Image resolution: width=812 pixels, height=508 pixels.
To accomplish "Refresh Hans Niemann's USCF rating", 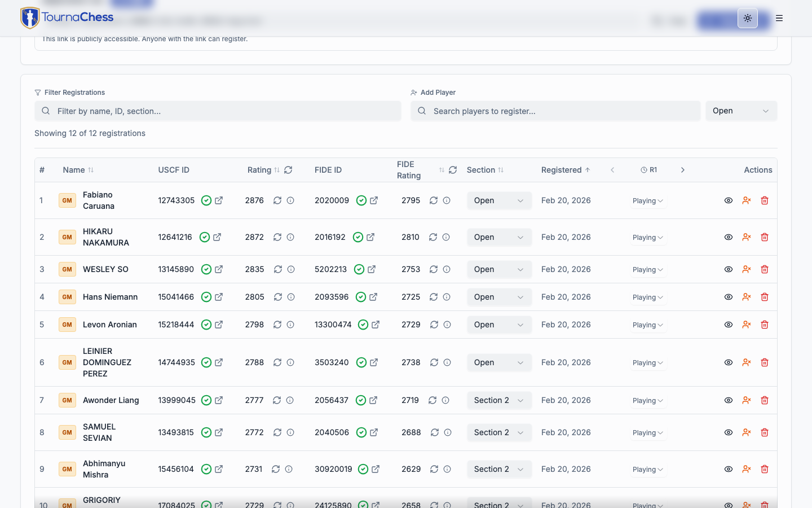I will click(277, 297).
